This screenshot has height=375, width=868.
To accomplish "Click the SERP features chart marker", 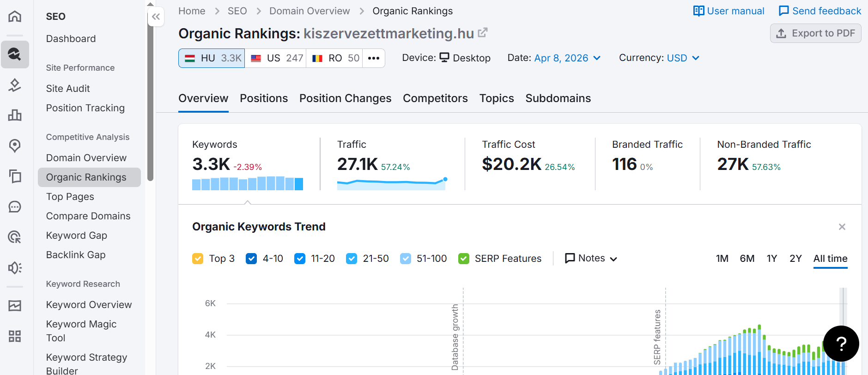I will coord(657,337).
